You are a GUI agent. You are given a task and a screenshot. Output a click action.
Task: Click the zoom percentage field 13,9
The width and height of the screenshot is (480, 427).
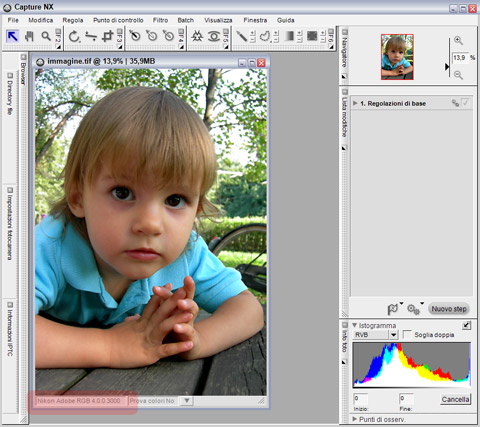click(x=460, y=58)
